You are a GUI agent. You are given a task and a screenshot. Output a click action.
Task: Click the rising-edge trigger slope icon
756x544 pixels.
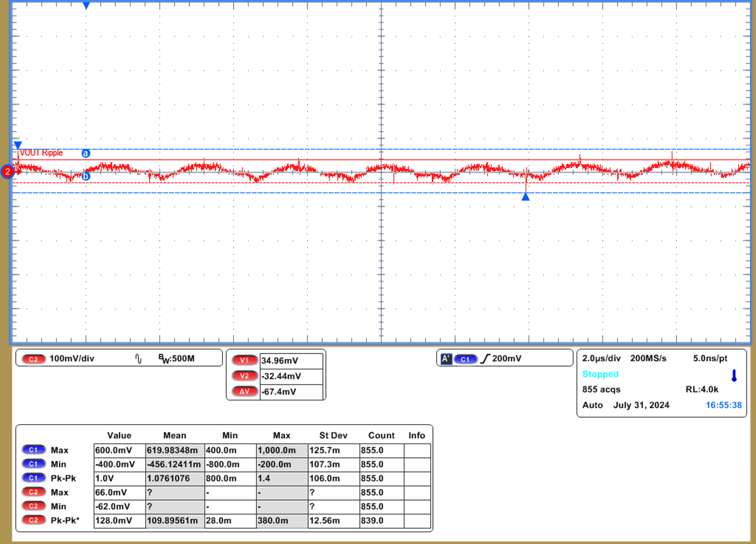point(485,359)
